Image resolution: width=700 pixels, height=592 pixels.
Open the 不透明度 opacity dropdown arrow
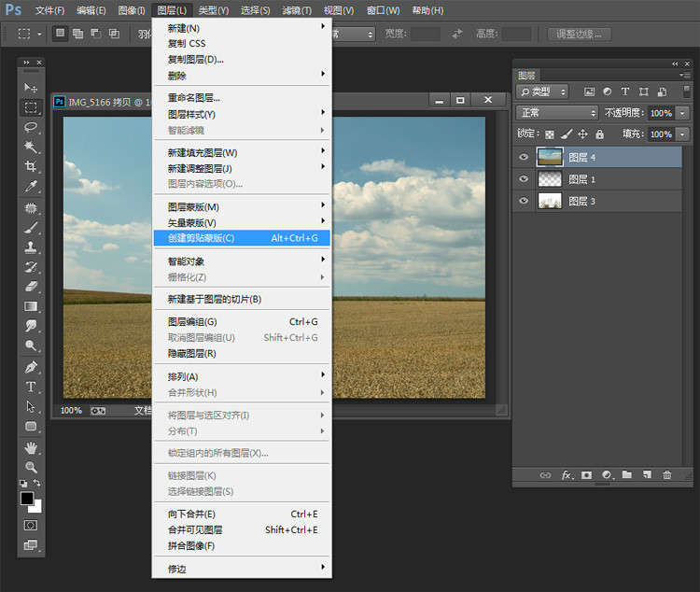coord(682,113)
